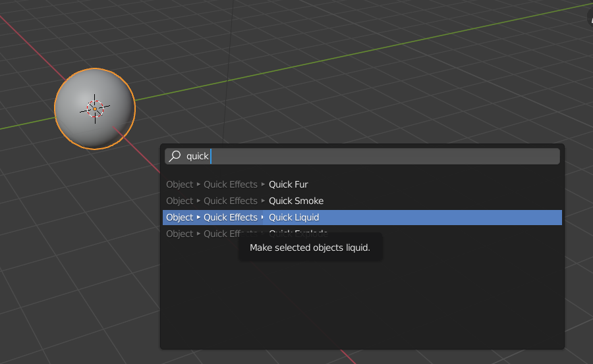Viewport: 593px width, 364px height.
Task: Run the highlighted Quick Liquid operator
Action: point(294,217)
